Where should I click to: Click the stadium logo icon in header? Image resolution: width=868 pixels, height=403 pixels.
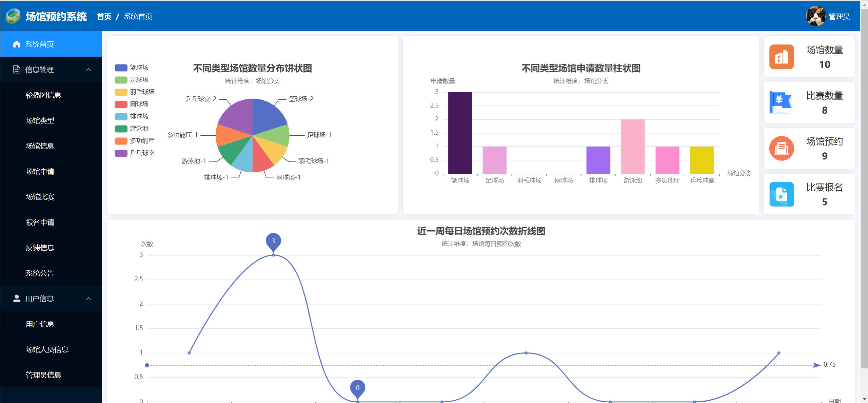pyautogui.click(x=13, y=16)
